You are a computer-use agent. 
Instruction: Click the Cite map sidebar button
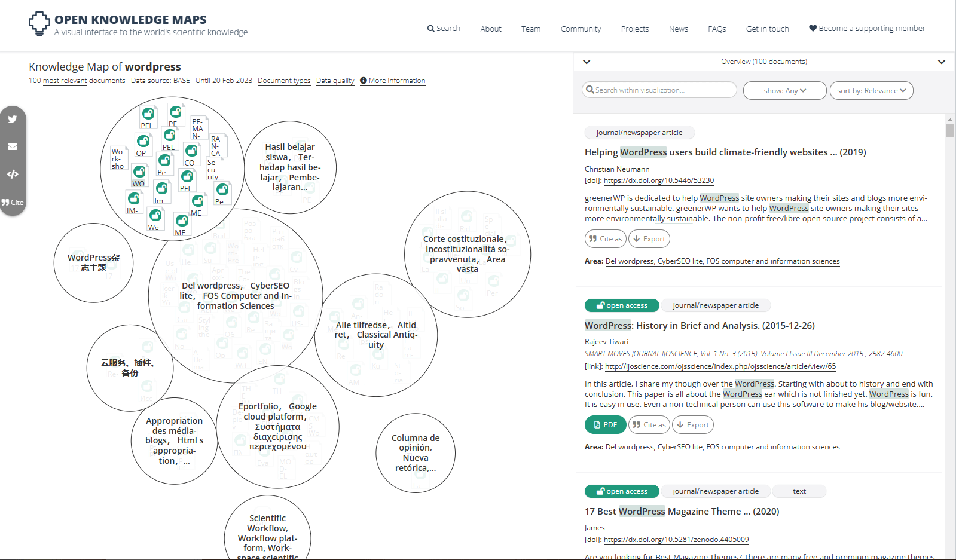[13, 203]
